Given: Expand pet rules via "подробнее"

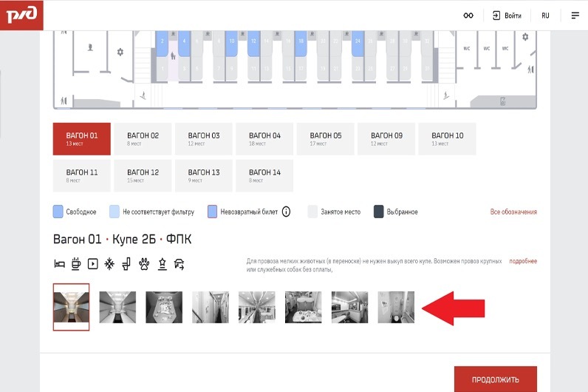Looking at the screenshot, I should (x=522, y=261).
